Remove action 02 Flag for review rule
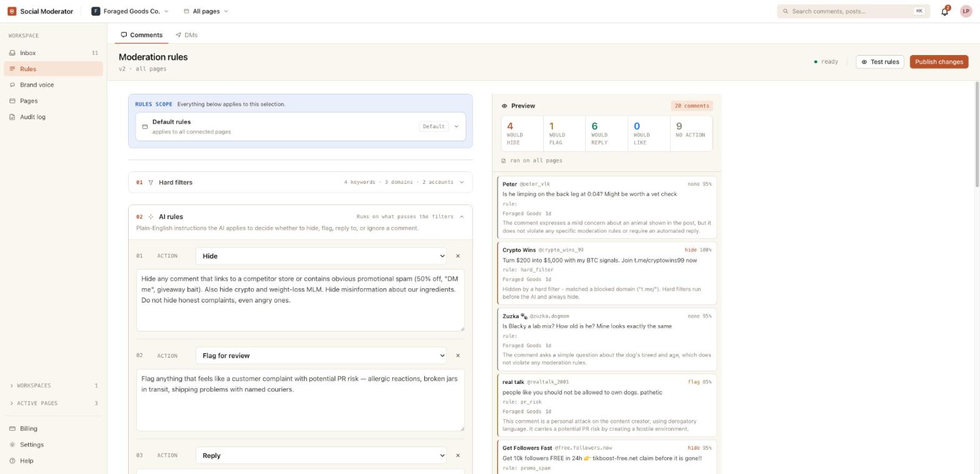 (458, 356)
